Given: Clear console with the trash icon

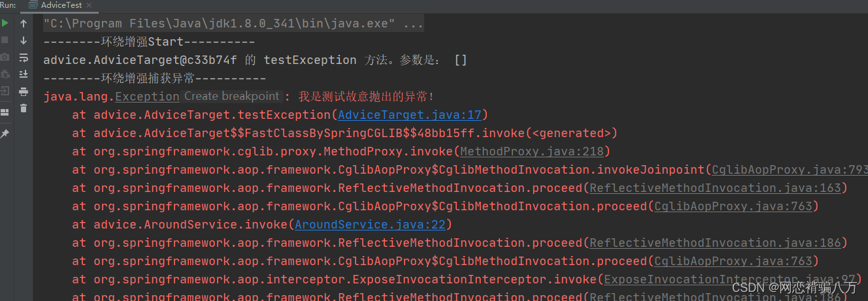Looking at the screenshot, I should (x=24, y=108).
